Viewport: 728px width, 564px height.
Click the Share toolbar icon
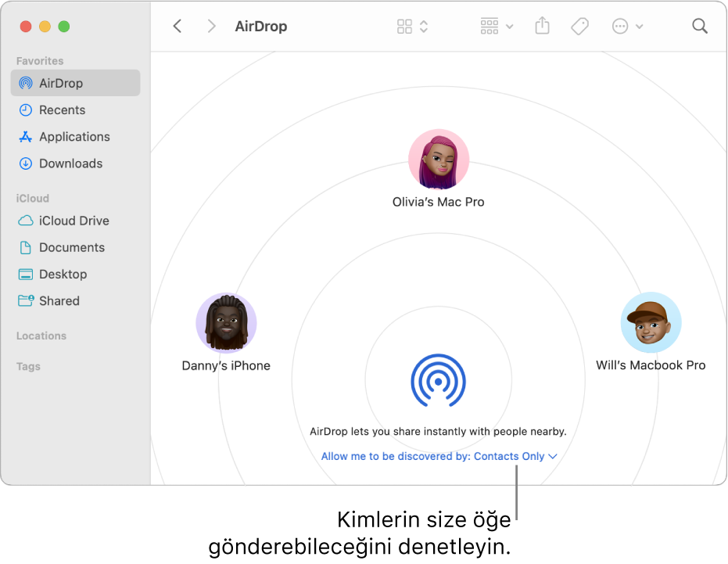point(542,26)
